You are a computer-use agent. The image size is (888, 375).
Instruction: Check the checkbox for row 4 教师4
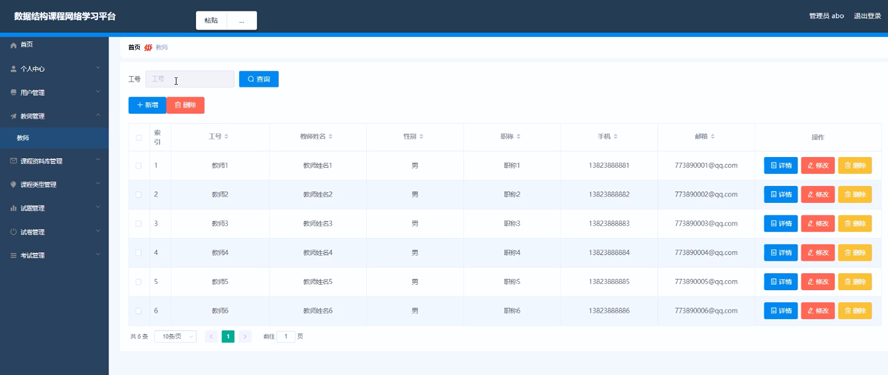139,253
